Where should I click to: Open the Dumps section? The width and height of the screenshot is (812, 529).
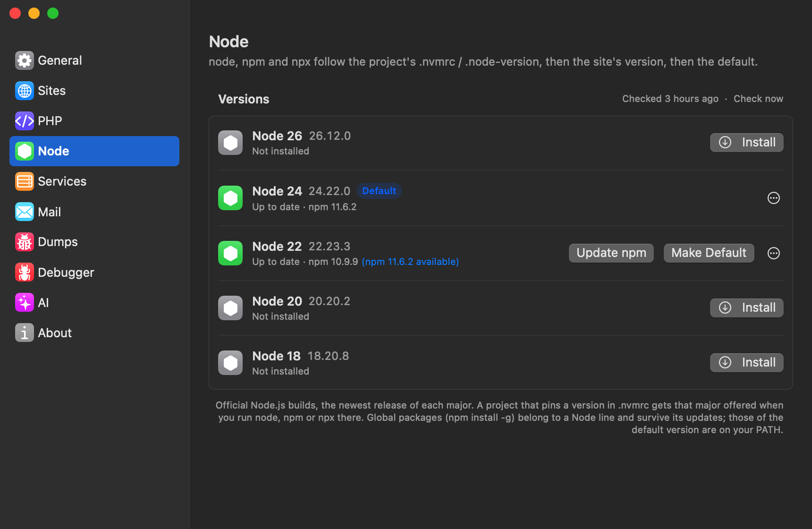94,242
